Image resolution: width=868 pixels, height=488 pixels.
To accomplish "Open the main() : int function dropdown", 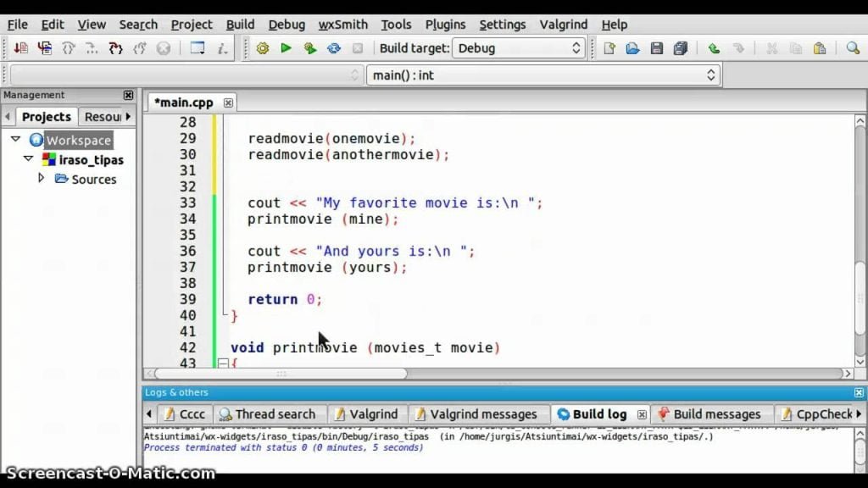I will (x=543, y=75).
